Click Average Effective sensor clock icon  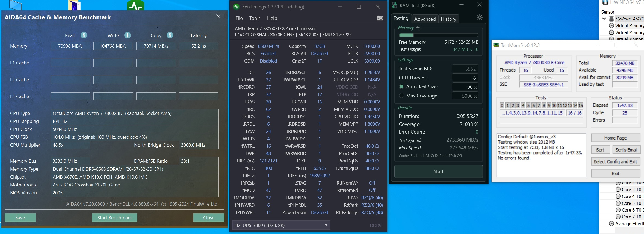[x=611, y=224]
